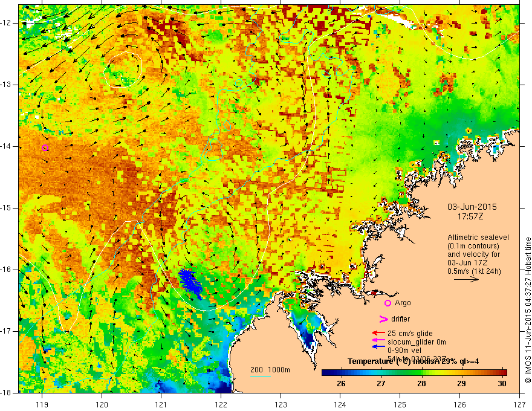Screen dimensions: 532x411
Task: Click the latitude label -16
Action: [x=7, y=270]
